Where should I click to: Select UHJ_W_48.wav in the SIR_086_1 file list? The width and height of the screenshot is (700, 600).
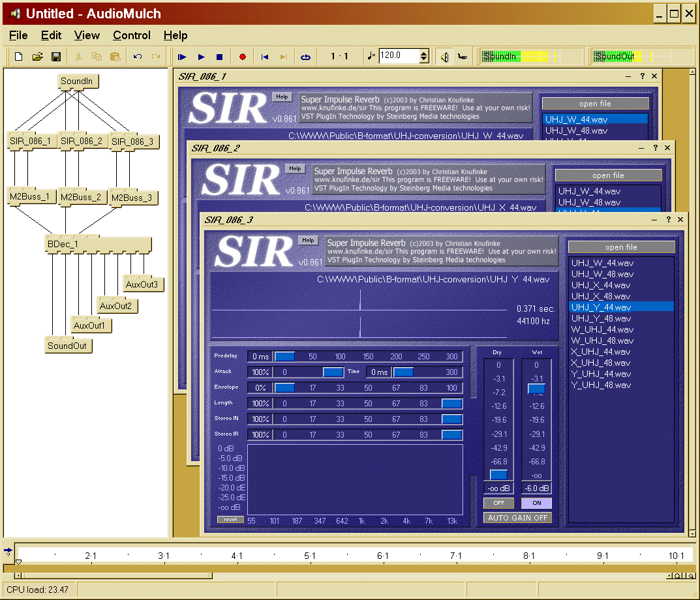(x=595, y=130)
